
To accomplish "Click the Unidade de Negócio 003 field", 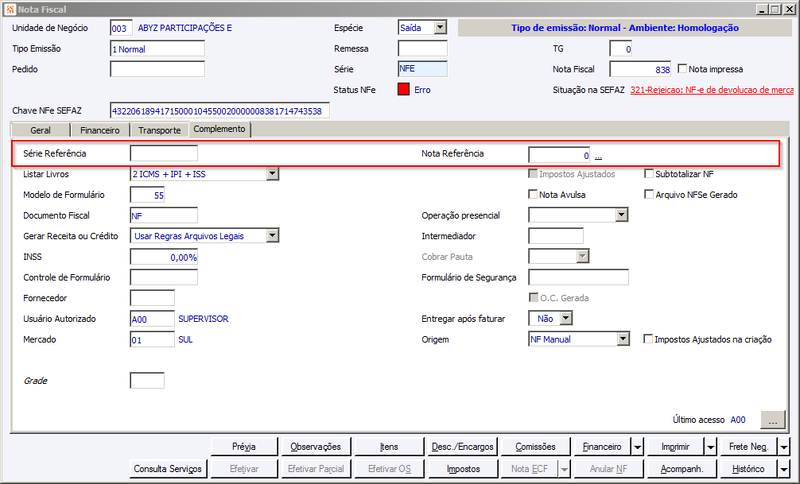I will point(121,28).
